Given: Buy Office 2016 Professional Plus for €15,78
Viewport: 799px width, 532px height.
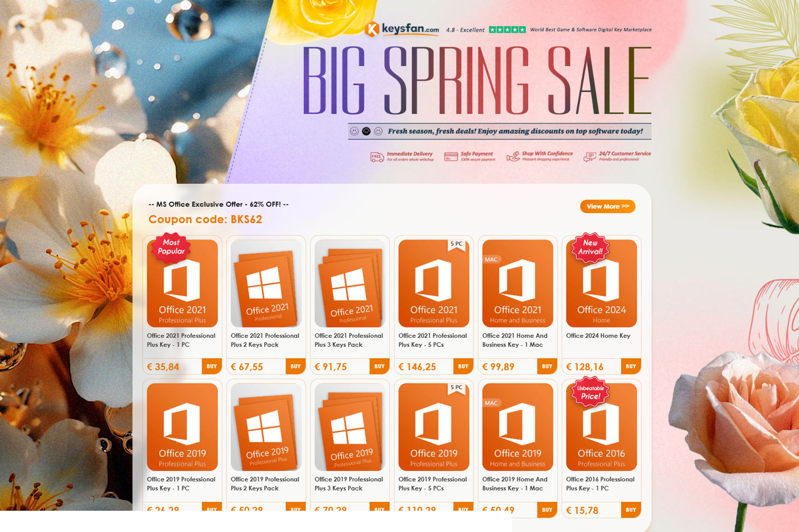Looking at the screenshot, I should click(631, 510).
